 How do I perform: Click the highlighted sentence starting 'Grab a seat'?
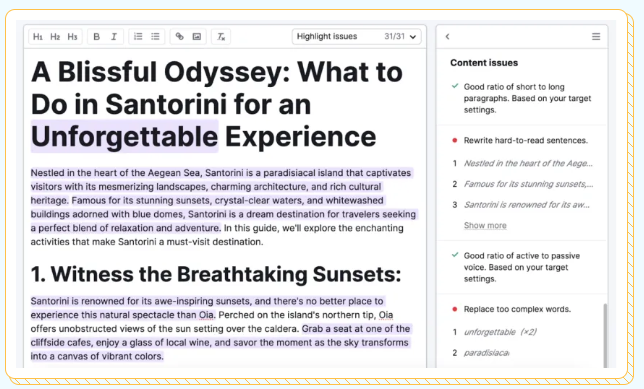point(221,342)
